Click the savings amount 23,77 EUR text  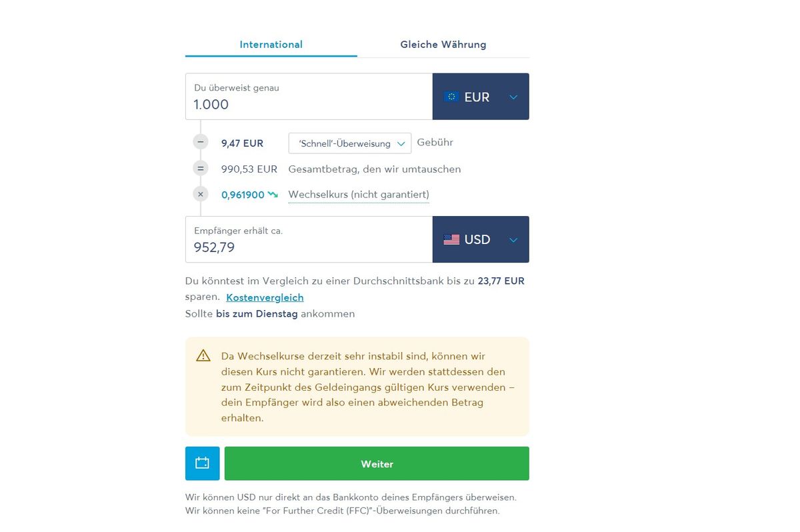coord(501,281)
